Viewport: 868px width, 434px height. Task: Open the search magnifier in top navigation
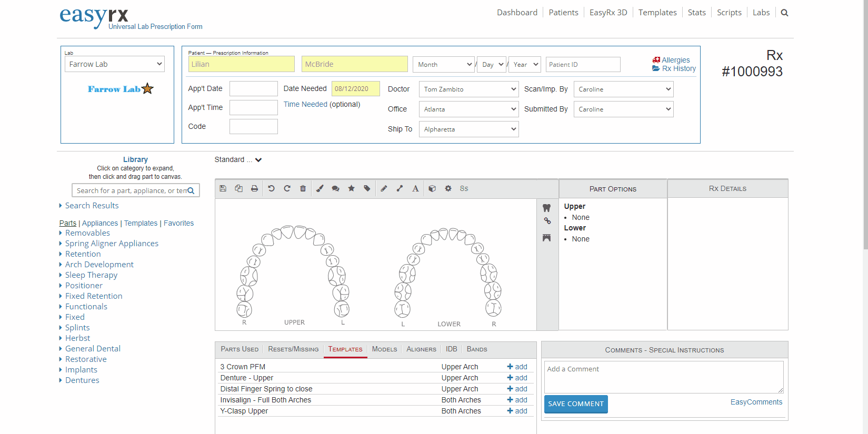tap(784, 13)
